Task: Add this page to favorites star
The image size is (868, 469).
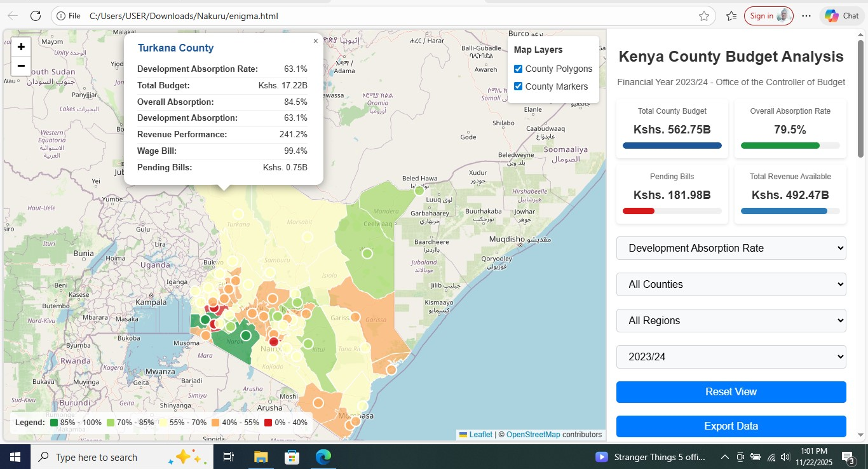Action: 704,16
